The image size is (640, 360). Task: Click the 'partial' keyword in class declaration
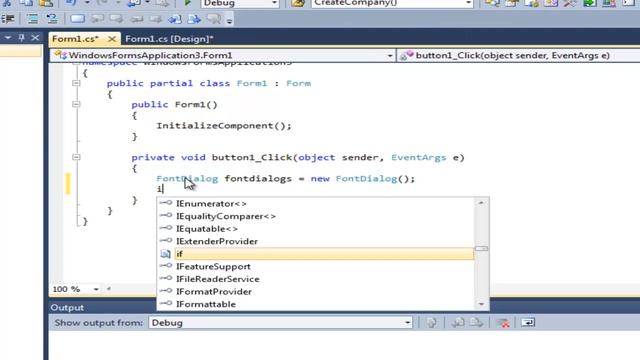click(x=171, y=83)
